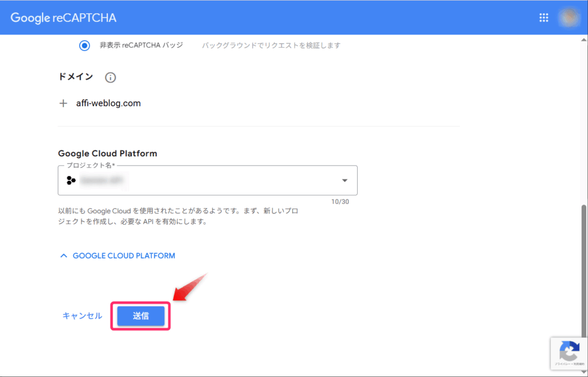Image resolution: width=588 pixels, height=377 pixels.
Task: Click the プロジェクト名 project field
Action: (x=207, y=180)
